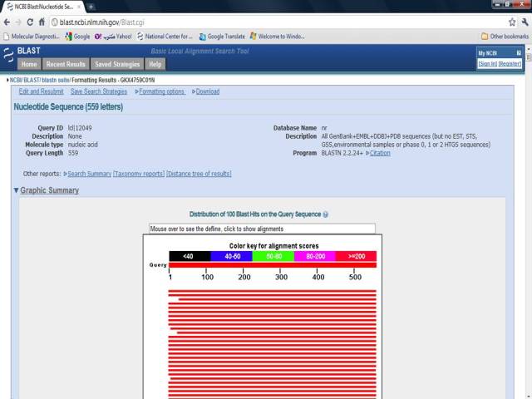532x399 pixels.
Task: Expand the Search Summary report
Action: click(x=87, y=174)
